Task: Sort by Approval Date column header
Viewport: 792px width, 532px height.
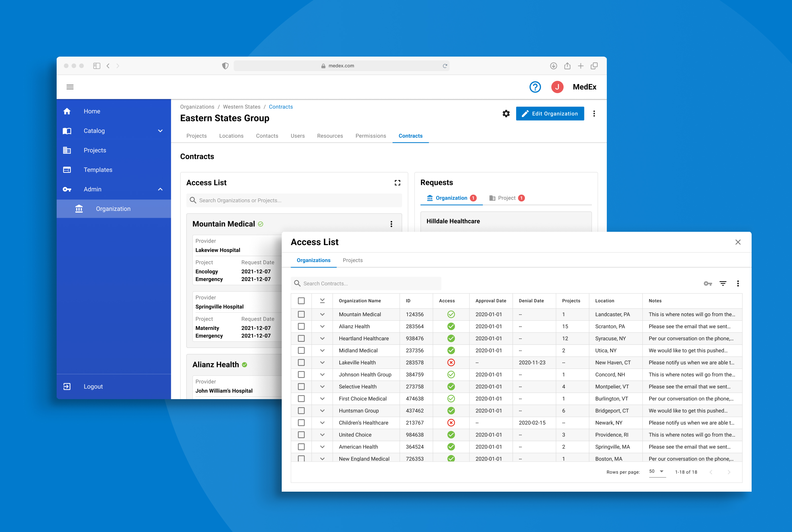Action: pos(491,301)
